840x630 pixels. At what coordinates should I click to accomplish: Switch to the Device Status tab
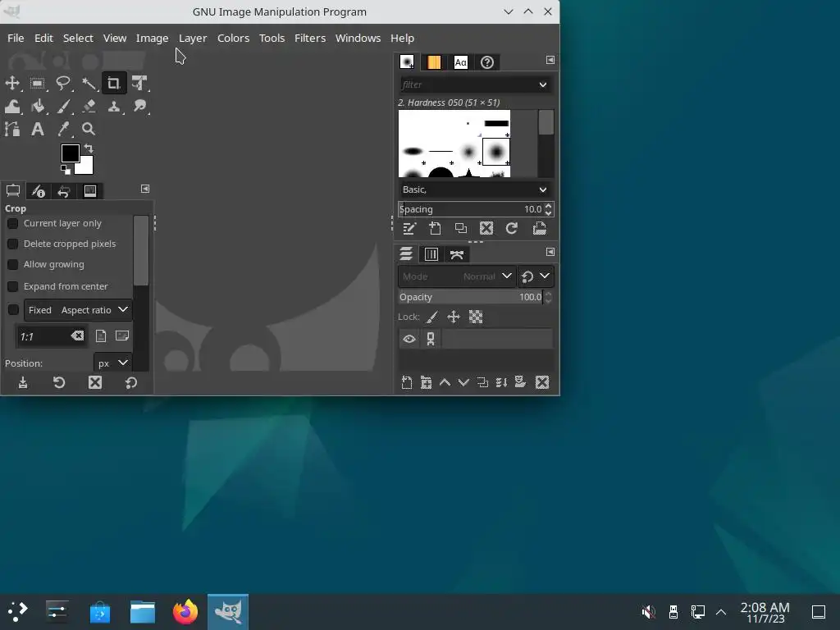[x=39, y=191]
